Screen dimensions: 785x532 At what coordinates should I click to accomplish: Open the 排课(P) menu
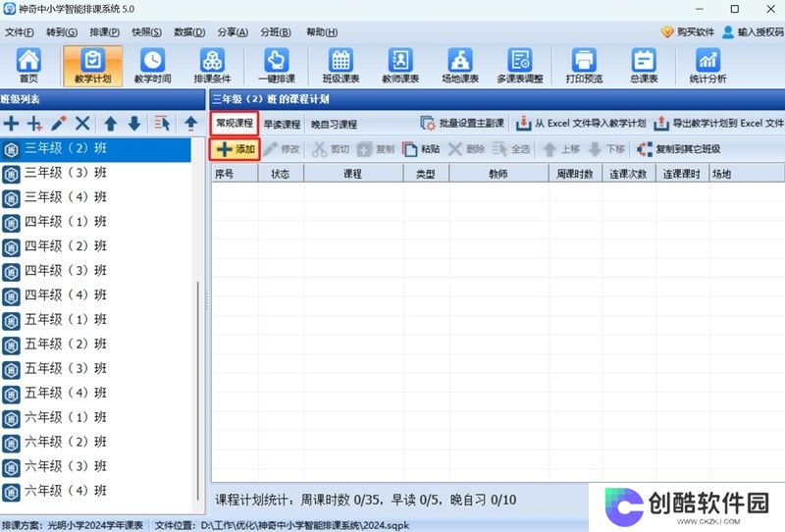tap(104, 32)
